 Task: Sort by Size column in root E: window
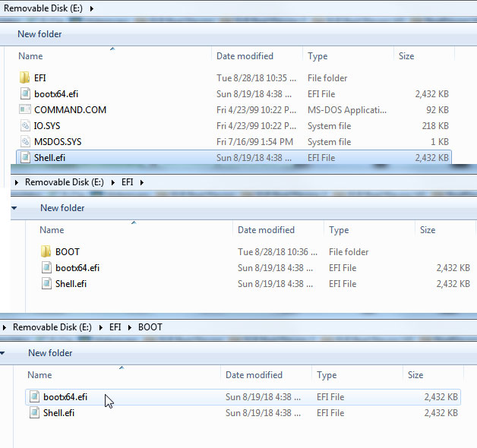[x=406, y=56]
